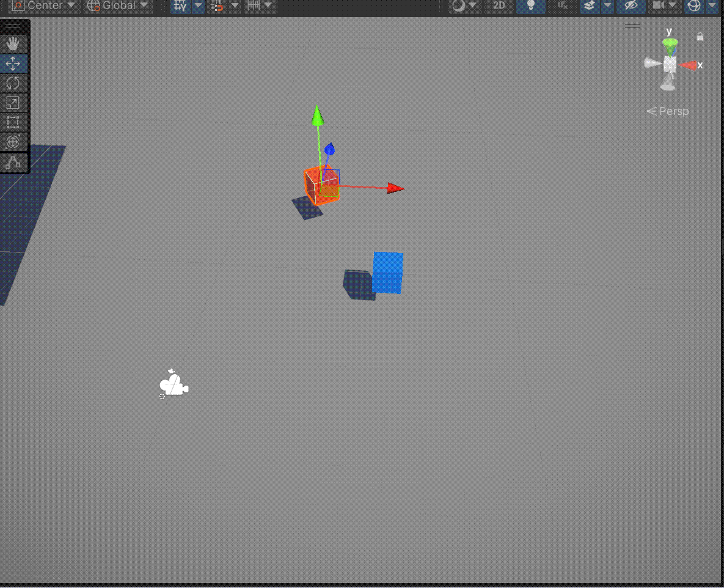Open the draw mode shading dropdown
This screenshot has height=588, width=724.
[464, 6]
